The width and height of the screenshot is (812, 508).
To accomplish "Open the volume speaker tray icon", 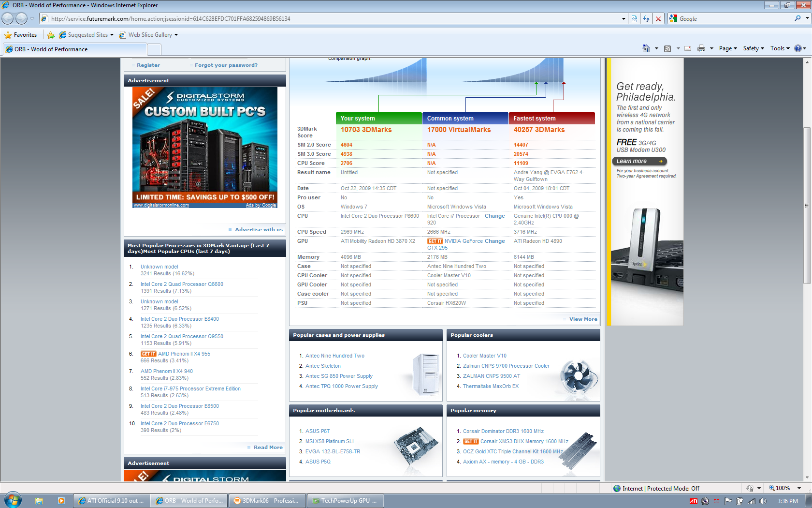I will point(763,501).
